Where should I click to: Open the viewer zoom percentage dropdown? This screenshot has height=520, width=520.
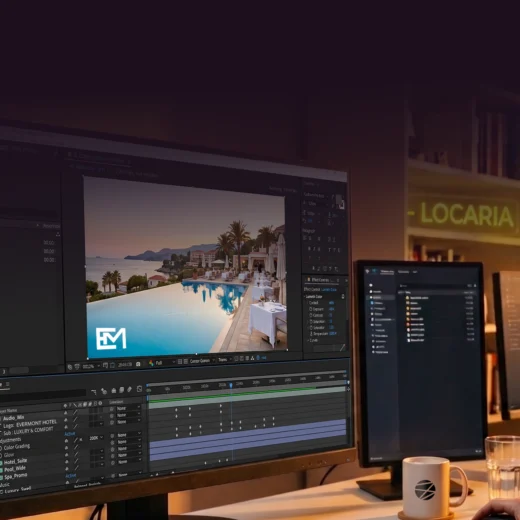[x=91, y=366]
